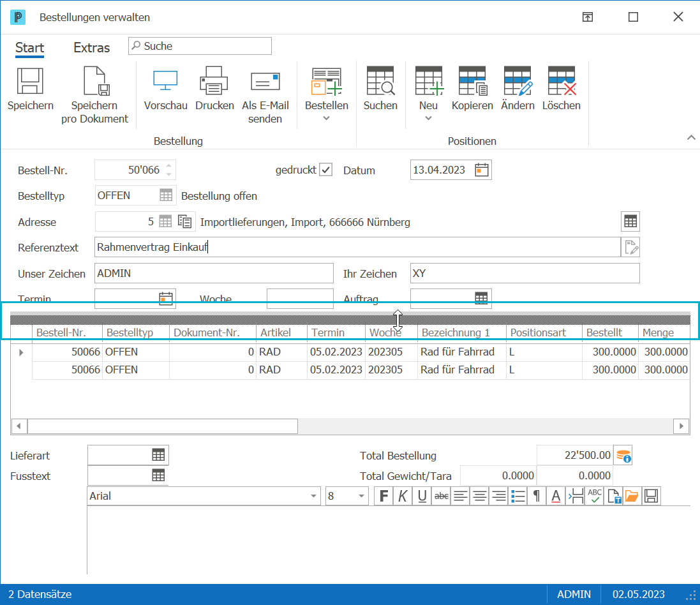
Task: Open the Datum calendar picker
Action: click(x=482, y=170)
